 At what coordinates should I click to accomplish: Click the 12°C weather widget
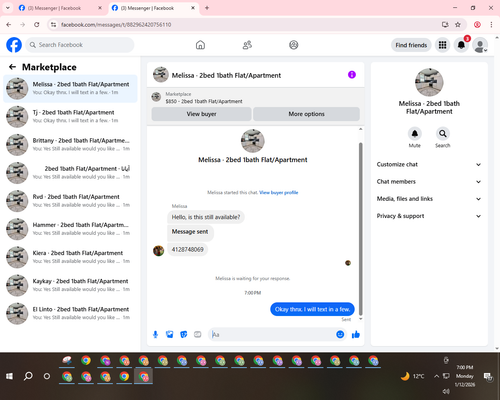413,376
